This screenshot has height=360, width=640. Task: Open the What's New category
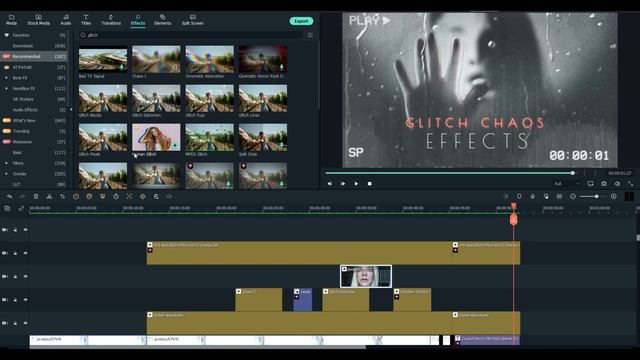(x=33, y=120)
